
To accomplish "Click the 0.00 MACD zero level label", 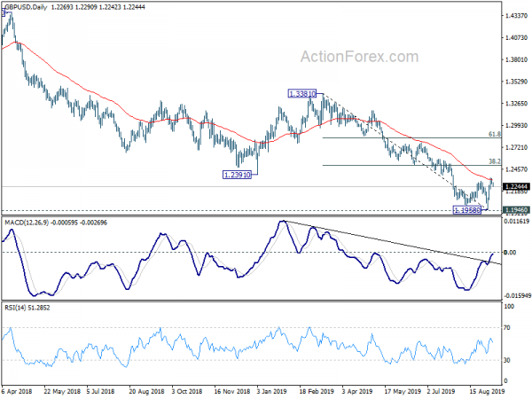I will click(511, 253).
